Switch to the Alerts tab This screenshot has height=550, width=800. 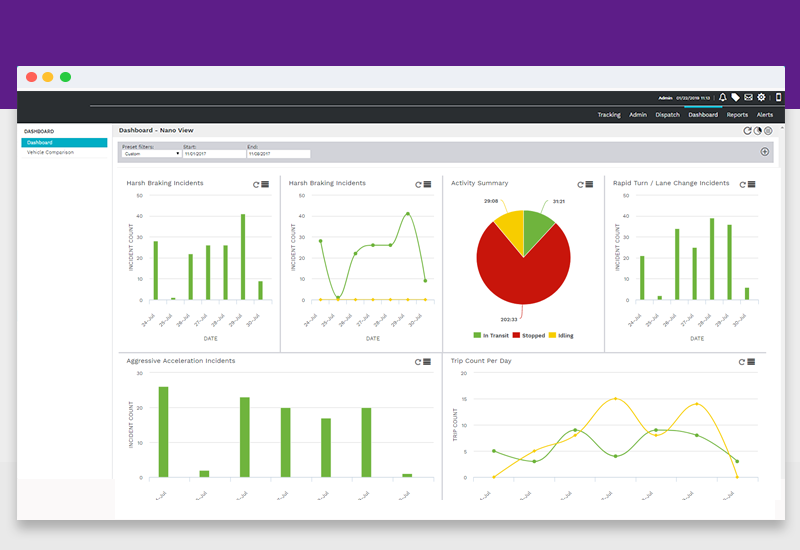[x=765, y=115]
